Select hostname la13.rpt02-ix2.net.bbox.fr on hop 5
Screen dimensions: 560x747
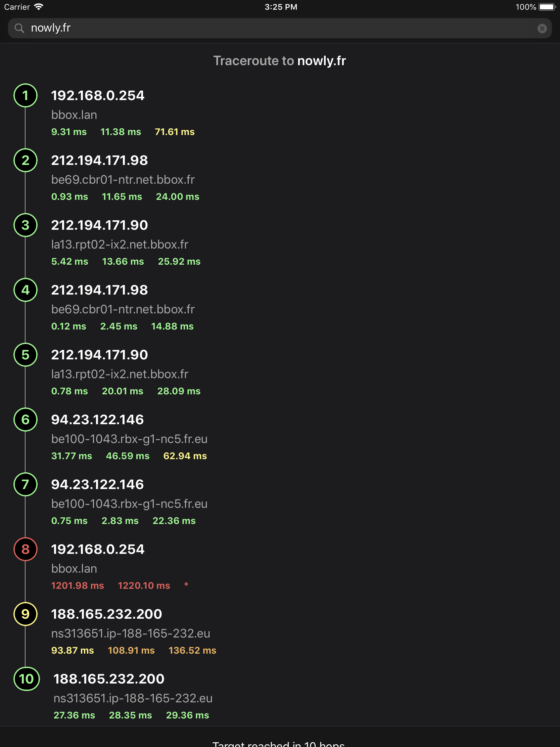(120, 374)
